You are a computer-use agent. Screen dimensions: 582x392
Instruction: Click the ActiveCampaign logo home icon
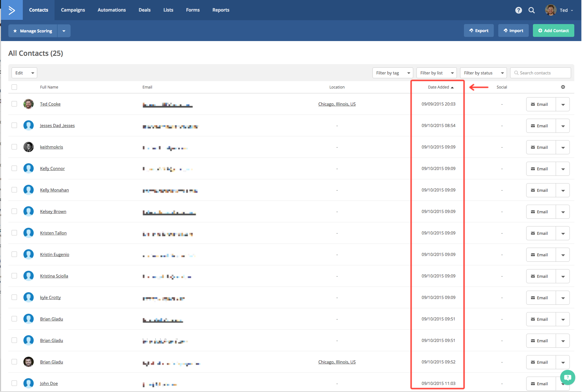12,10
